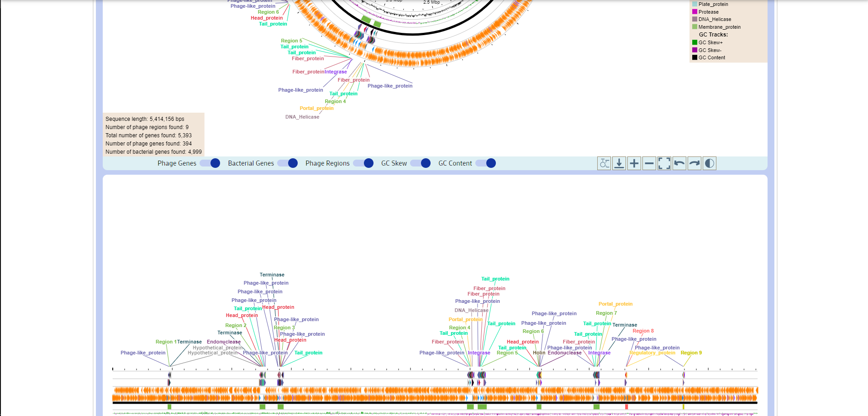Zoom in with the plus icon

pos(634,163)
